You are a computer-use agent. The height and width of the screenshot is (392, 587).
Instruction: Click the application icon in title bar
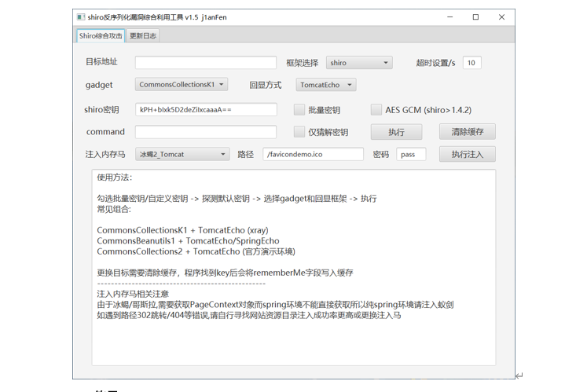tap(80, 17)
